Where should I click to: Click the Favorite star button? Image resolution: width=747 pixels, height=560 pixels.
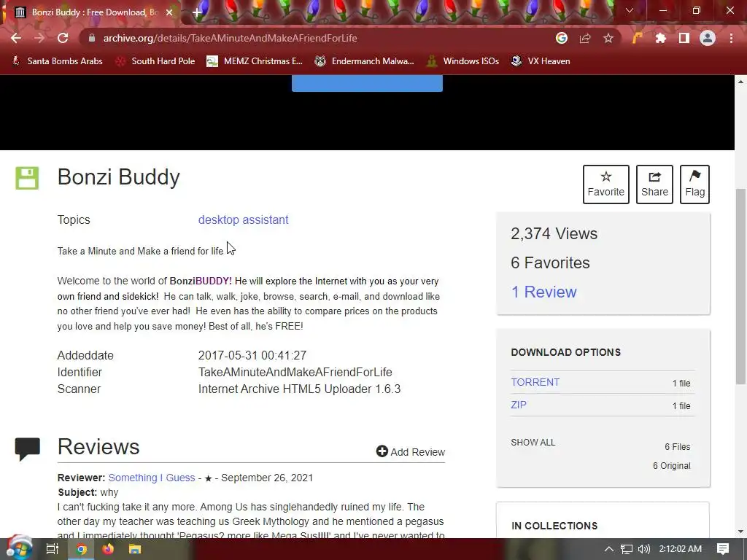(606, 184)
